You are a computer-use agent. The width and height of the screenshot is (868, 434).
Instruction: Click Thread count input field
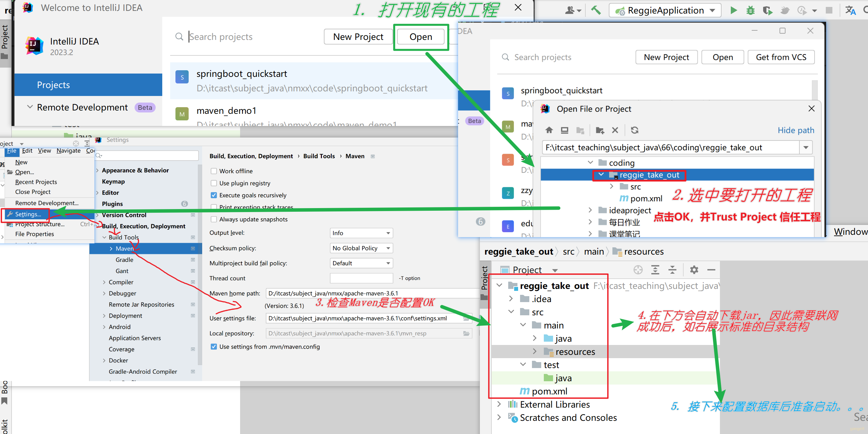361,278
